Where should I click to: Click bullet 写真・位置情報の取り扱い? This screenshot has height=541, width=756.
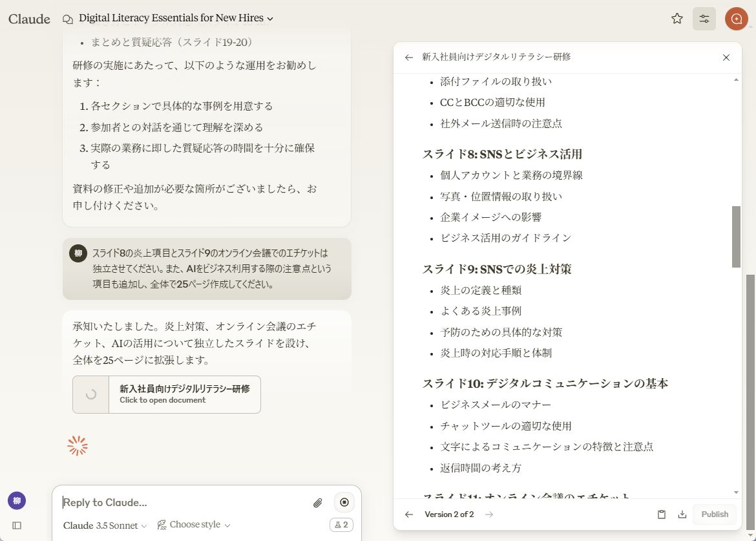click(x=501, y=196)
